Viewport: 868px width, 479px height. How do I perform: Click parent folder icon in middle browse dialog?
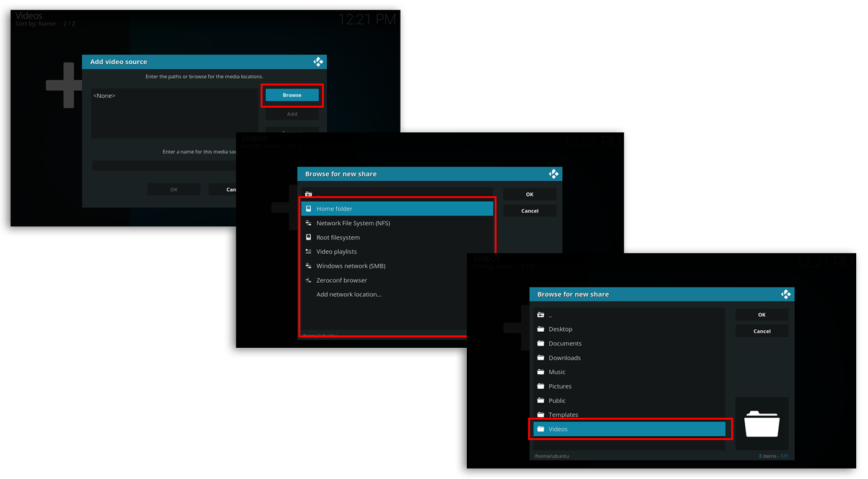click(x=309, y=194)
